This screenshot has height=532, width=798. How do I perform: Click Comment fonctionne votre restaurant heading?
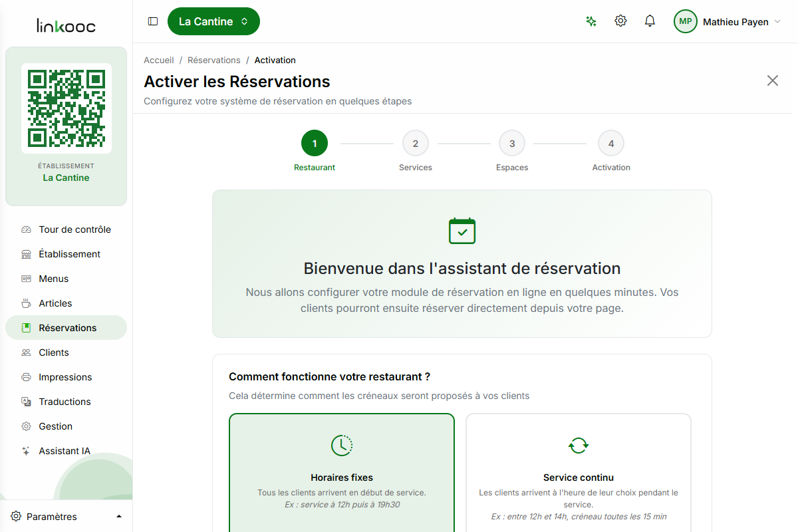(330, 376)
